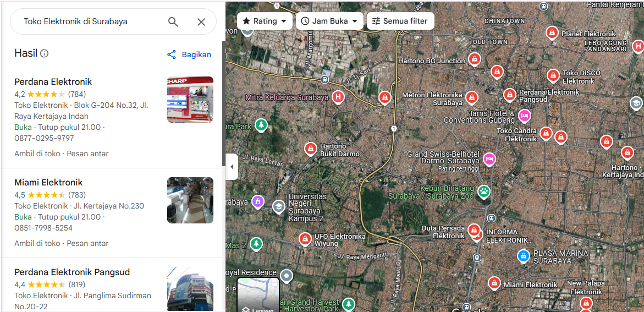644x312 pixels.
Task: Click the Harris Hotel & Conventions Gubeng pin
Action: tap(525, 116)
